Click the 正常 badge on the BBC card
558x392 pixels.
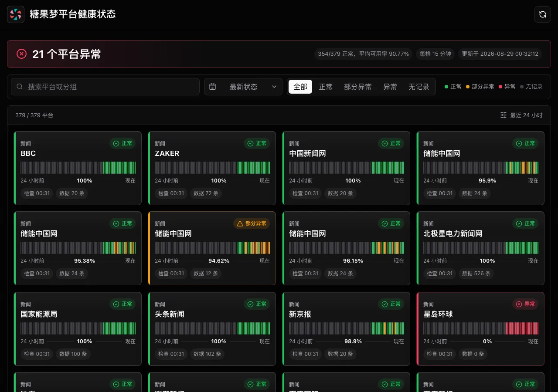122,143
